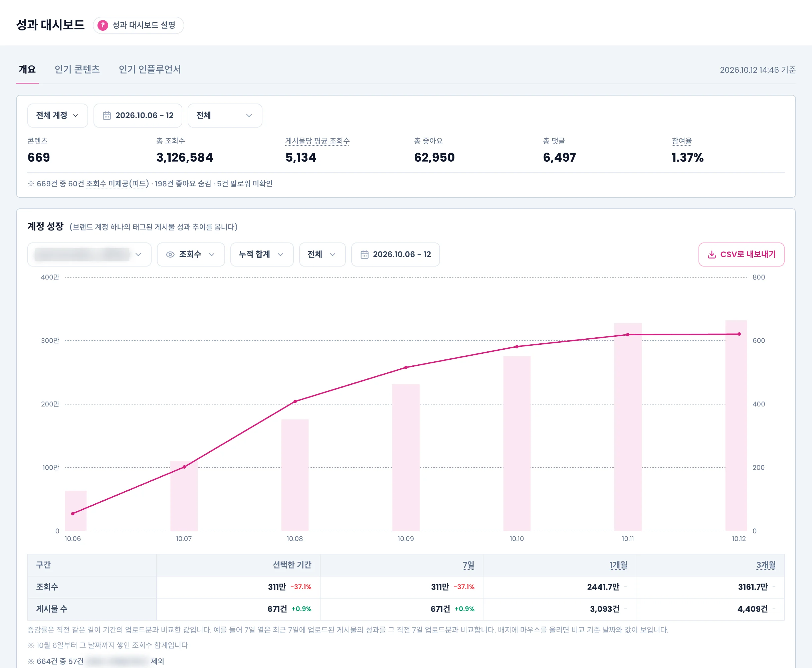812x668 pixels.
Task: Click the 총 댓글 value 6,497
Action: coord(559,157)
